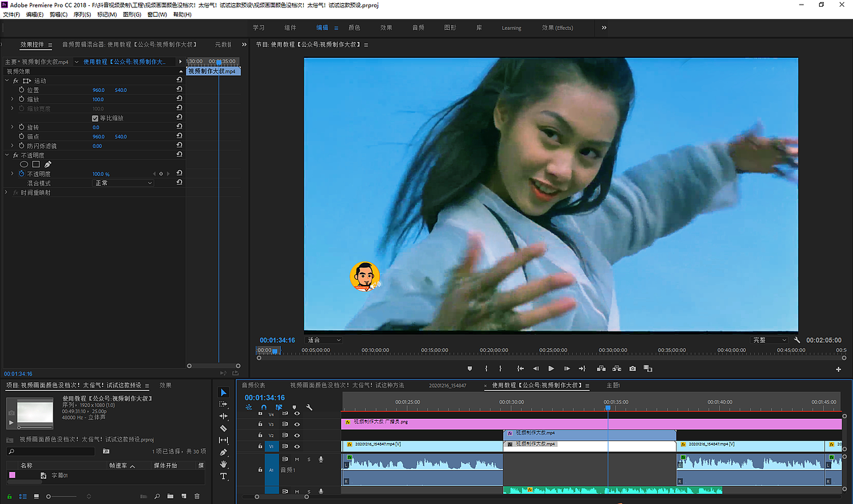The width and height of the screenshot is (853, 504).
Task: Open the timeline display settings wrench
Action: [x=309, y=407]
